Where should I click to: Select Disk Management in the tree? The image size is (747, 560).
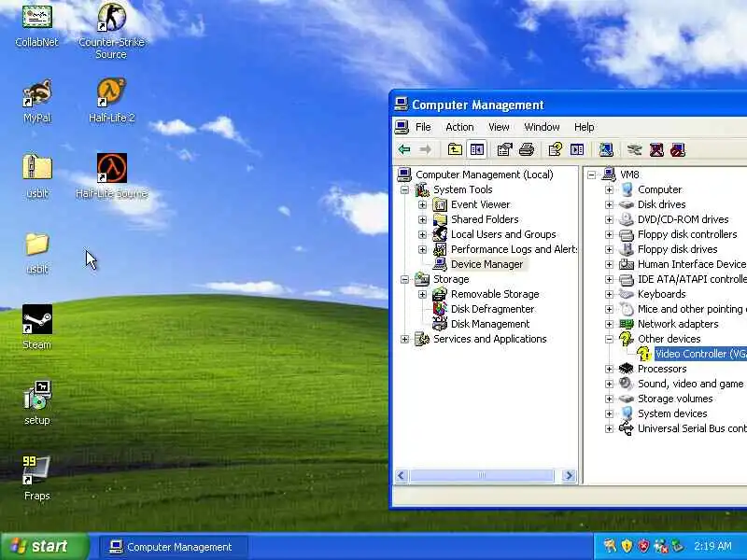490,324
